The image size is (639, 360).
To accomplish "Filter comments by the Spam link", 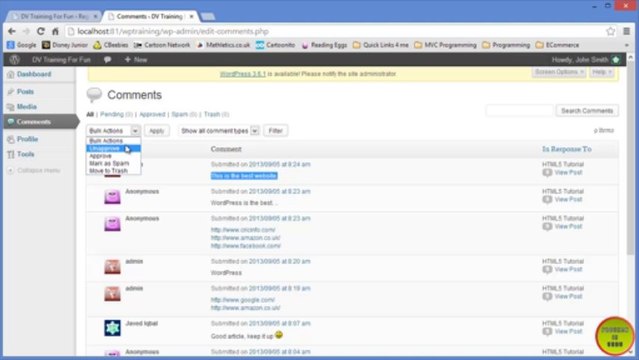I will [x=184, y=114].
